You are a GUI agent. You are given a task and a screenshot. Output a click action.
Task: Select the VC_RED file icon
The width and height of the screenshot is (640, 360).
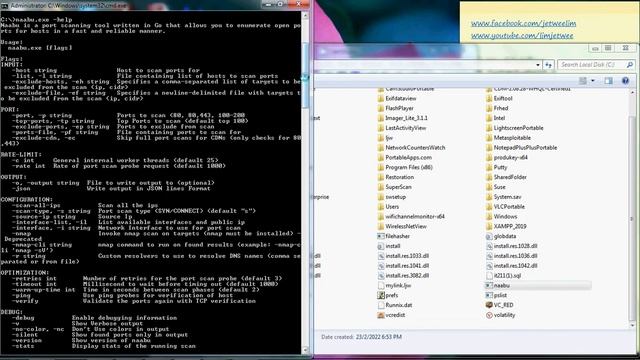(x=489, y=305)
